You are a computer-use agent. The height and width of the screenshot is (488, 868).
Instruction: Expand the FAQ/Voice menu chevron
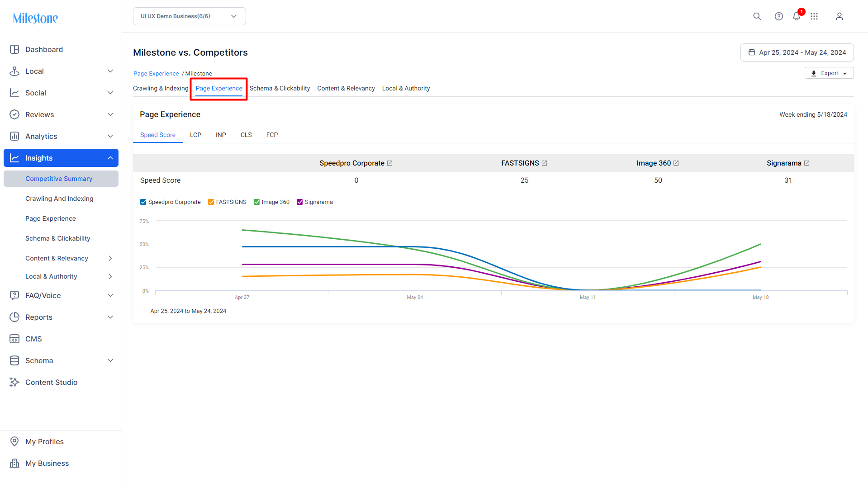coord(110,295)
